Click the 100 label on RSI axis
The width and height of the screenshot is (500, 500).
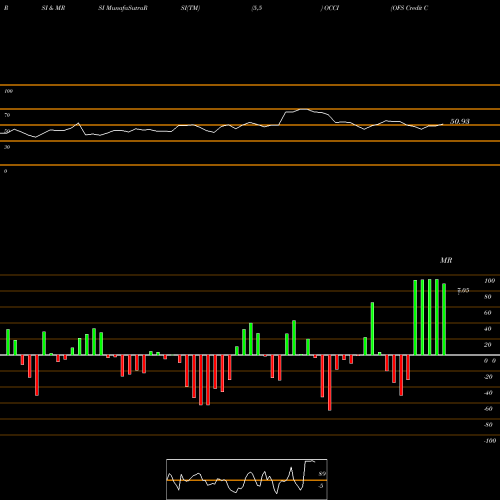tap(9, 91)
